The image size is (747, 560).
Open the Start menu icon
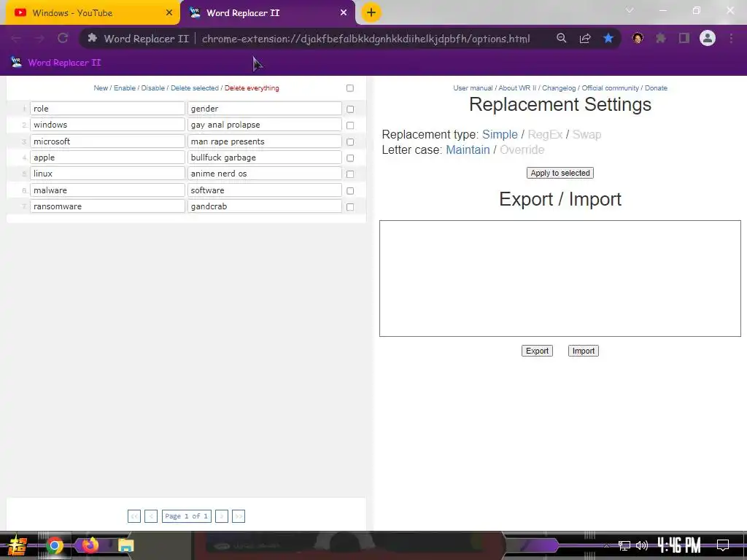17,545
